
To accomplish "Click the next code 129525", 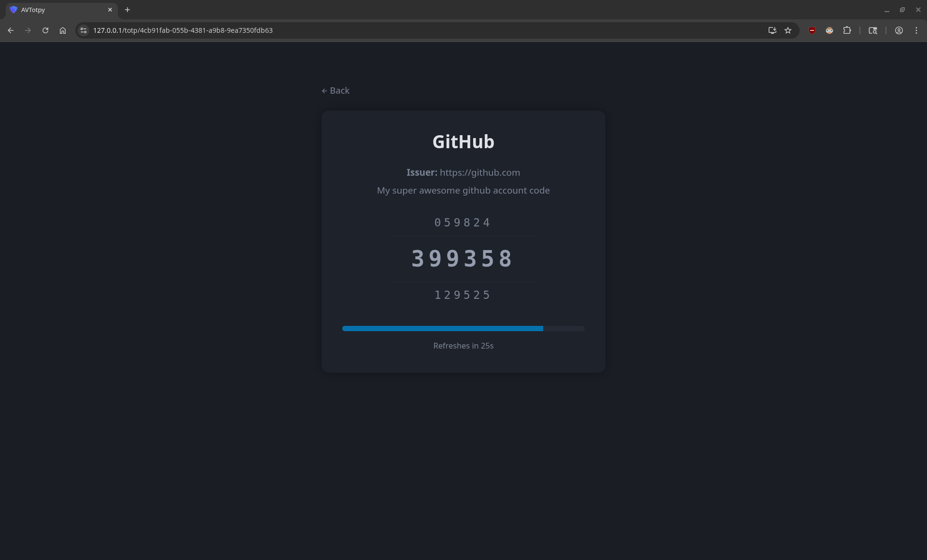I will pos(463,295).
